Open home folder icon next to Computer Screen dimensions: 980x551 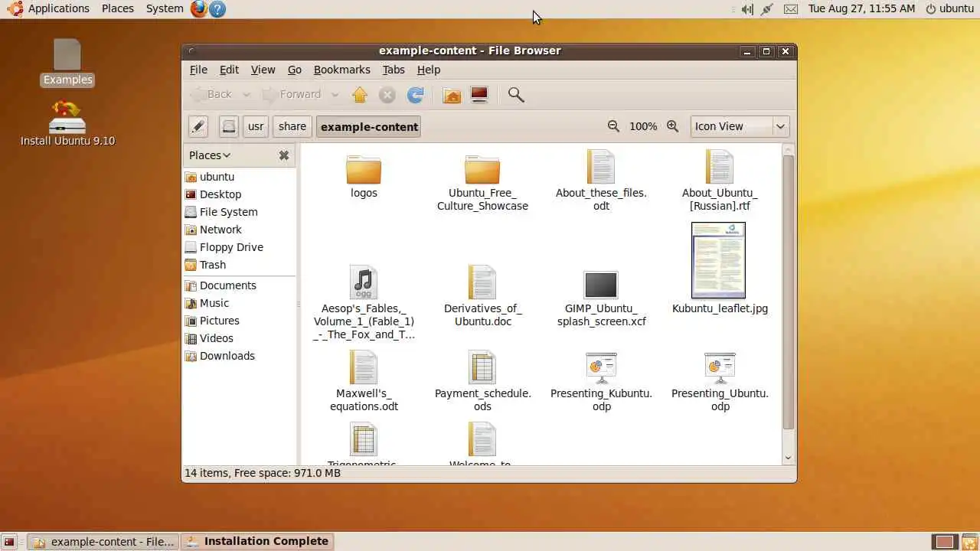pos(452,95)
